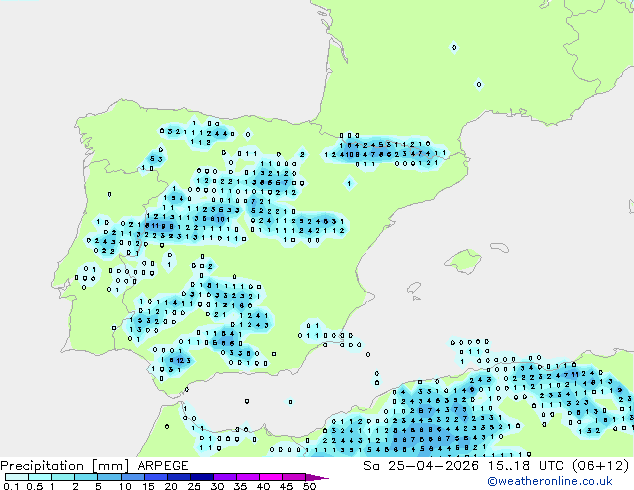
Task: Click the green Mallorca island on the map
Action: [463, 261]
